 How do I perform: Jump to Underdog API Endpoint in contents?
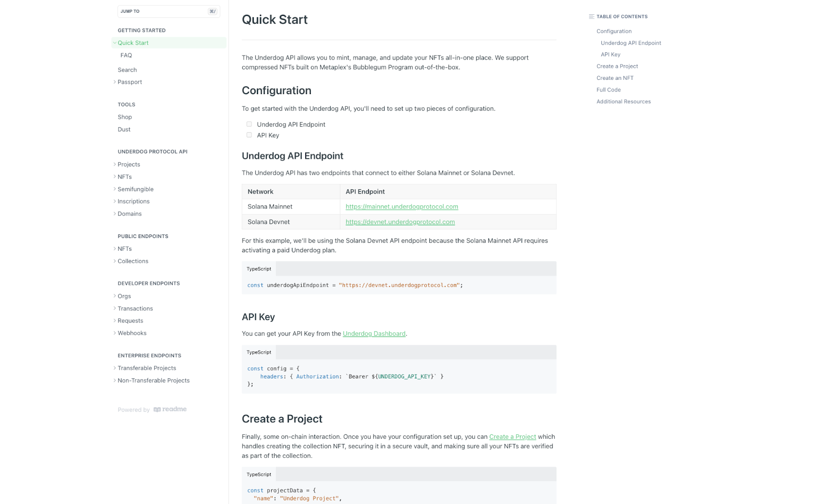click(x=631, y=43)
